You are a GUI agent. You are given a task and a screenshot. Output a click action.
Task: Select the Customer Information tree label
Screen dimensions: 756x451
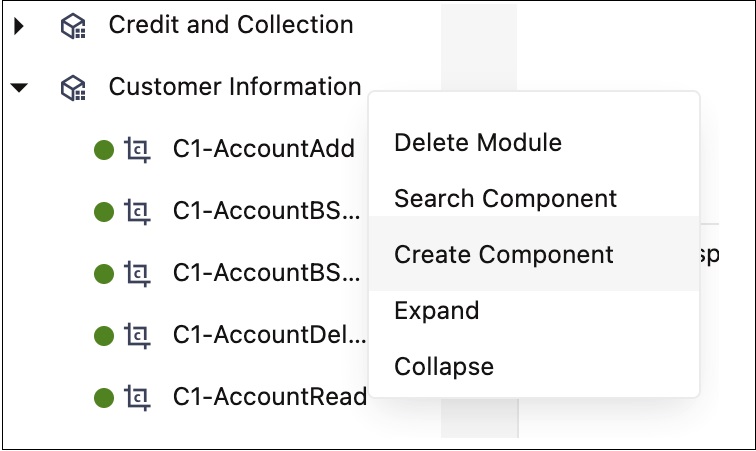click(x=235, y=88)
